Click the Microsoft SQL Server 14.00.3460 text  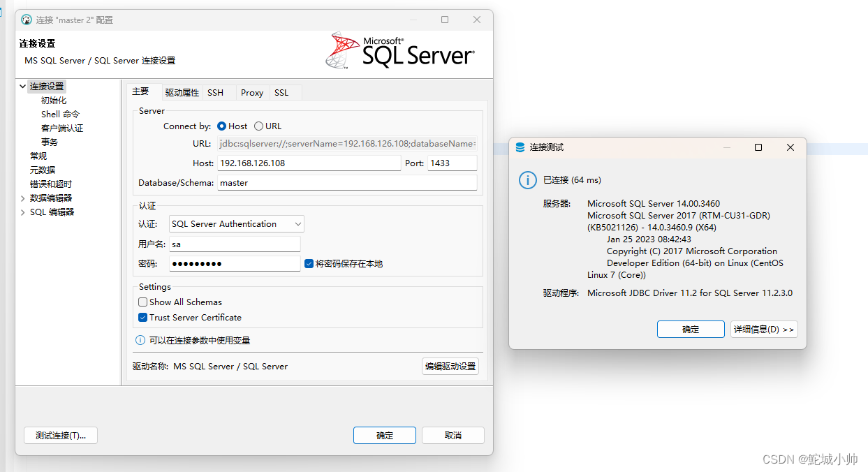point(654,204)
